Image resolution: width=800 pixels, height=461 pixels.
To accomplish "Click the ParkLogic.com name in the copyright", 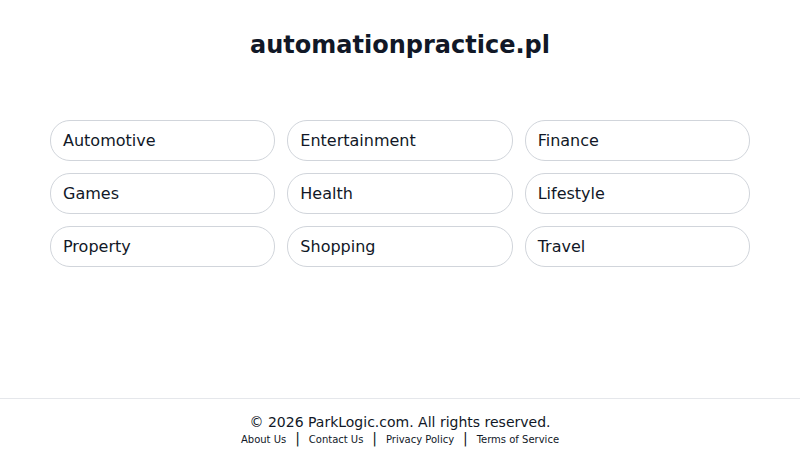I will [360, 422].
